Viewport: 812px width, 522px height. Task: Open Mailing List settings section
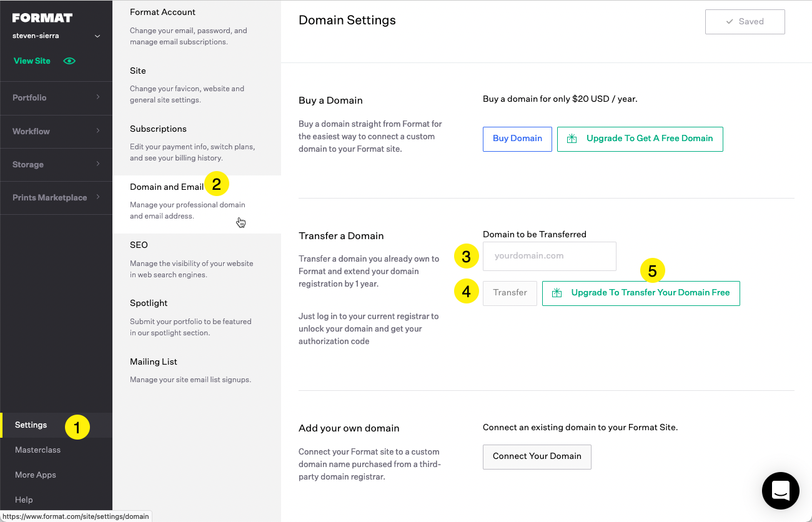197,373
